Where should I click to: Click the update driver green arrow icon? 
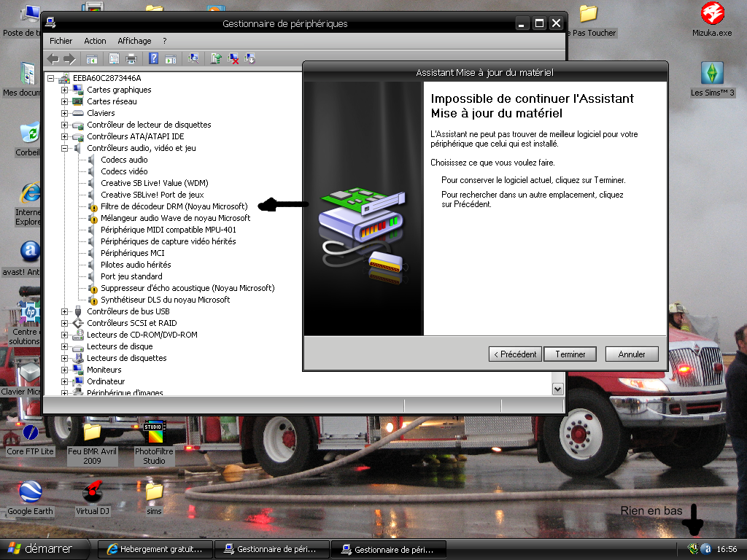click(x=216, y=58)
